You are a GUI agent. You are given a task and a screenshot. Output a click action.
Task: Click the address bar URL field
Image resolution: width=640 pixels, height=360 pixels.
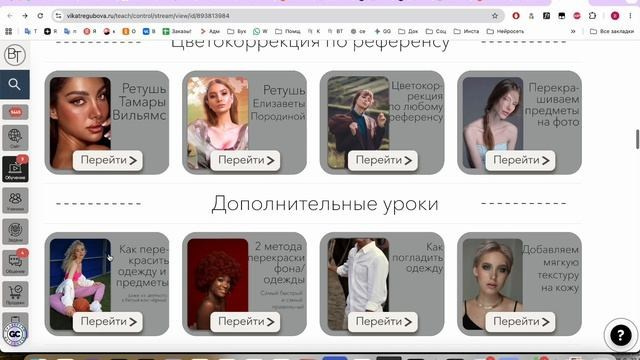click(278, 16)
